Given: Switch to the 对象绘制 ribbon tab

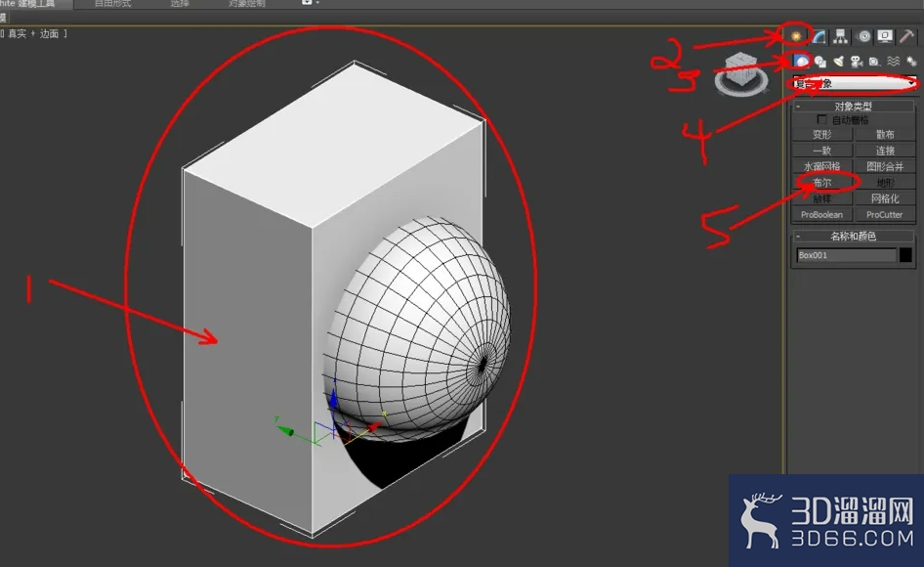Looking at the screenshot, I should coord(247,4).
